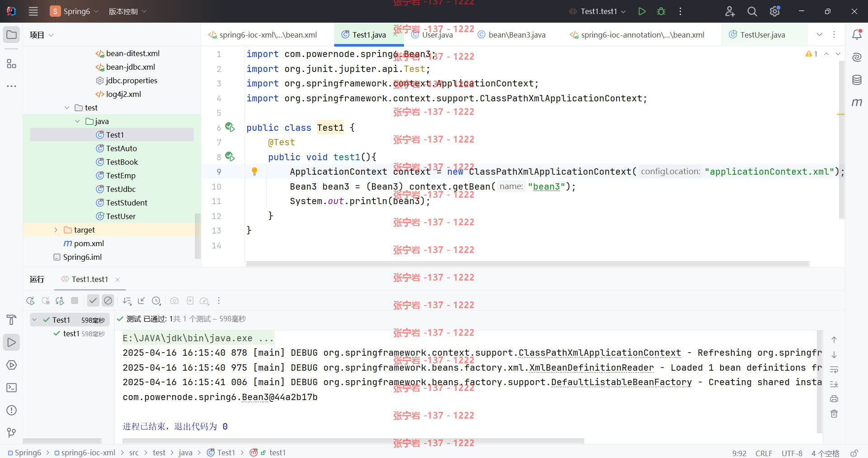Click the 4 个空格 indent setting
Viewport: 868px width, 458px height.
pos(825,453)
